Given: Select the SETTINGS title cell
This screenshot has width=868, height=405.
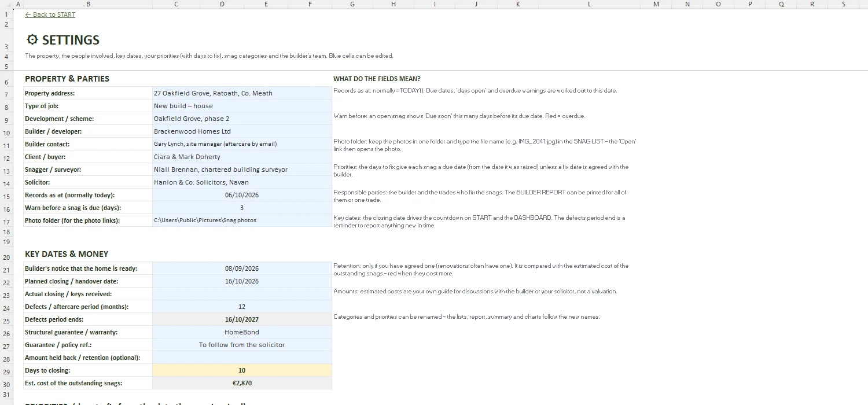Looking at the screenshot, I should (63, 40).
